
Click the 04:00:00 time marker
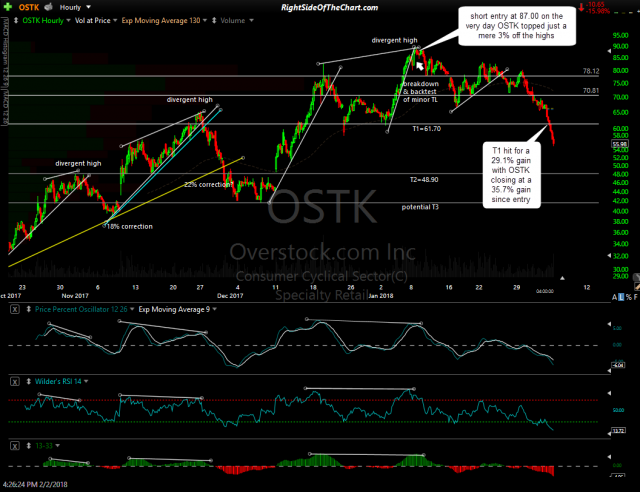coord(544,291)
